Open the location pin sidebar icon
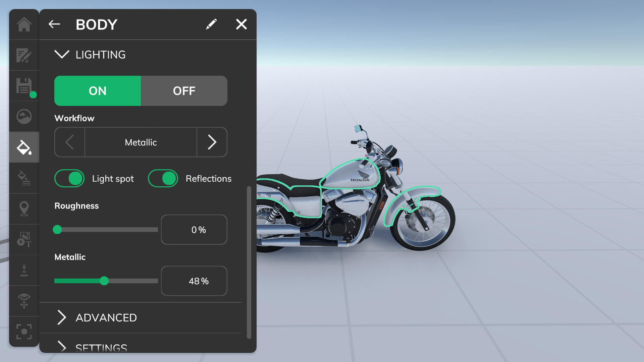Screen dimensions: 644x362 (x=24, y=209)
